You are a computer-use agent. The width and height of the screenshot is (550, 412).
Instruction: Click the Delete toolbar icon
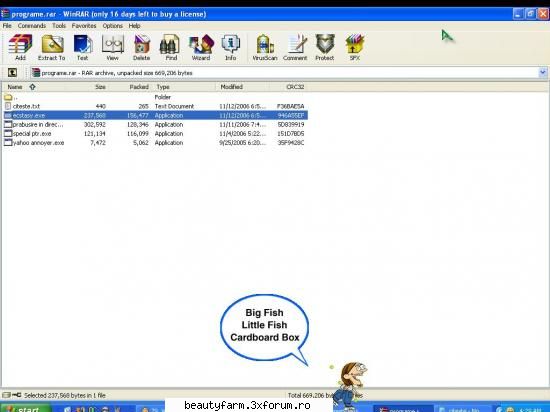tap(141, 48)
